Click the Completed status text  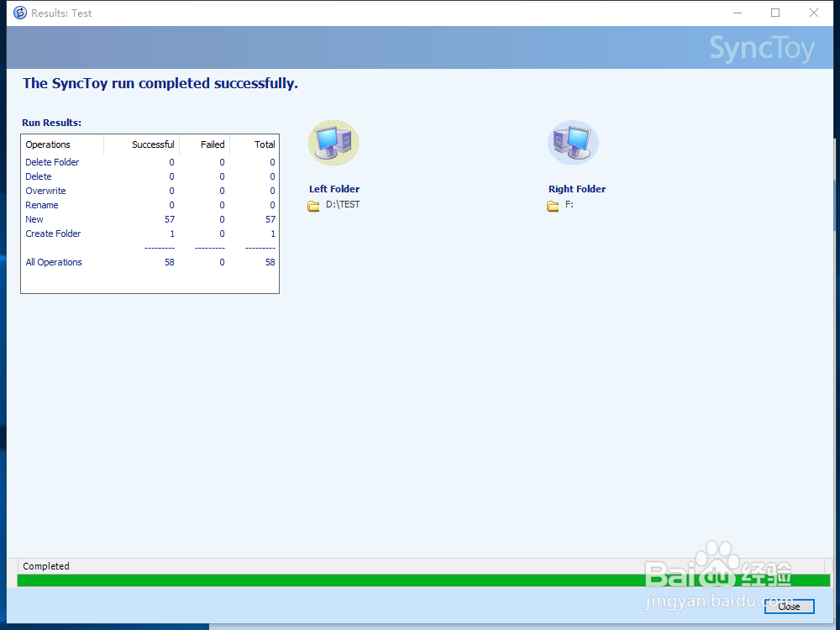(x=46, y=566)
